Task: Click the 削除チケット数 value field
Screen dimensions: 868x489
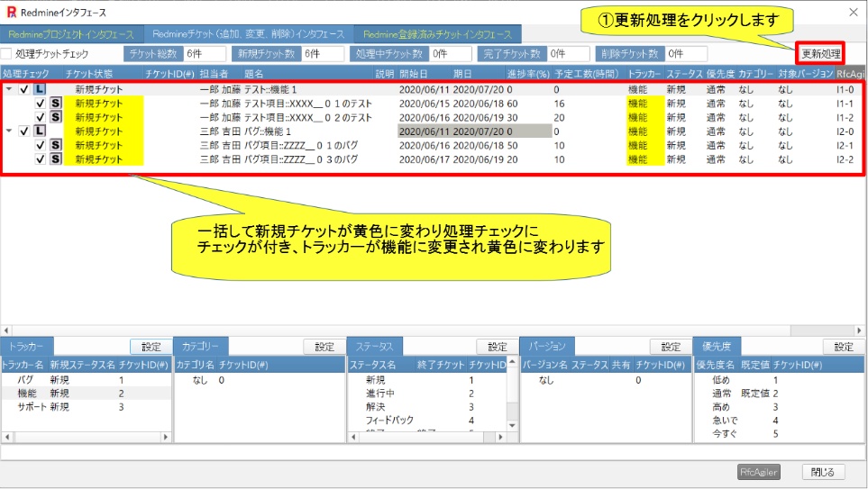Action: pos(686,54)
